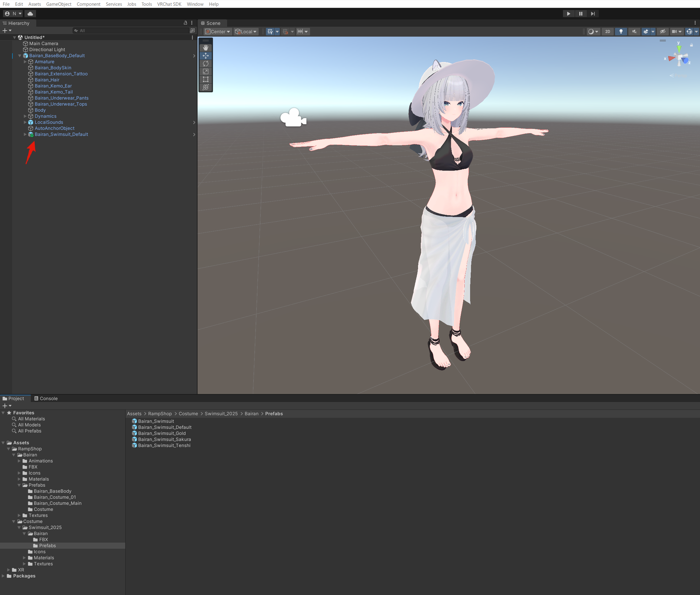The height and width of the screenshot is (595, 700).
Task: Click Swimsuit_2025 in breadcrumb path
Action: [221, 414]
